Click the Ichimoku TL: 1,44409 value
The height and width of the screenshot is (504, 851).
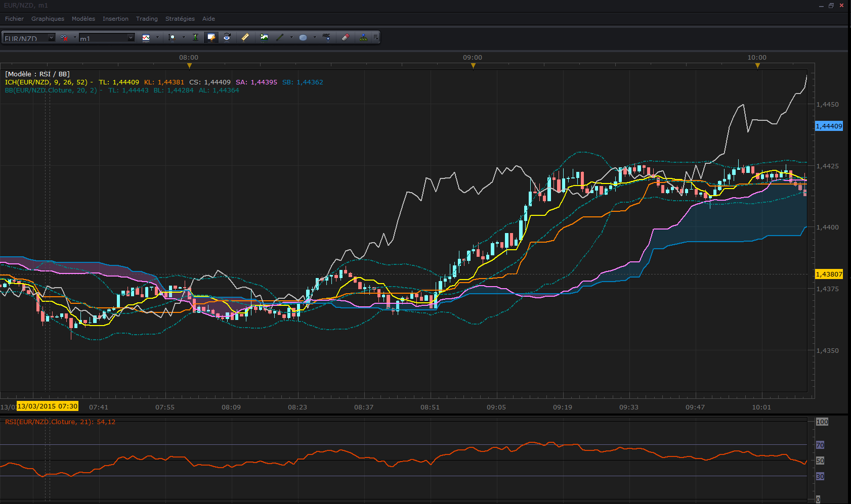pyautogui.click(x=119, y=82)
